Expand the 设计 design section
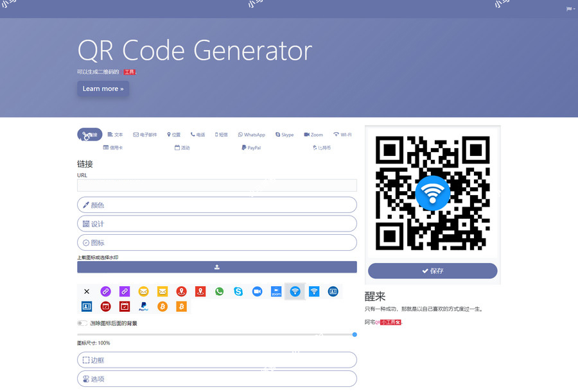This screenshot has height=392, width=578. 217,224
